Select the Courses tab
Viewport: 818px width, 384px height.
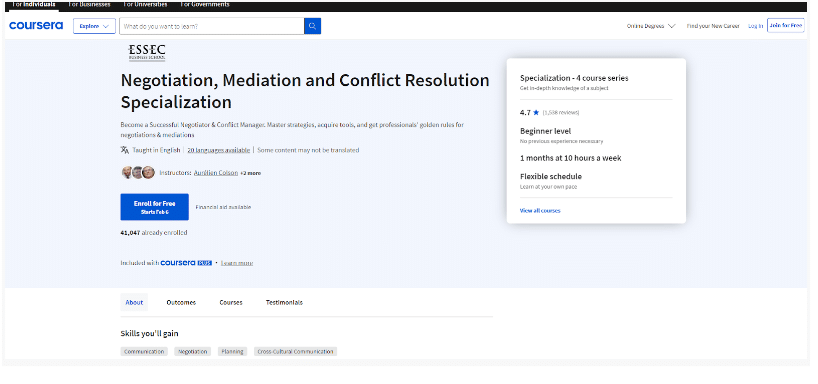(x=231, y=303)
